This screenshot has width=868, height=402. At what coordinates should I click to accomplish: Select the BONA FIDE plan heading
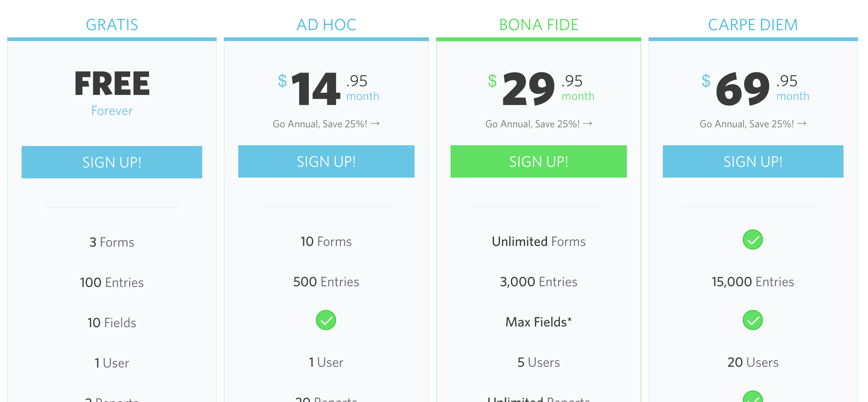pyautogui.click(x=539, y=25)
